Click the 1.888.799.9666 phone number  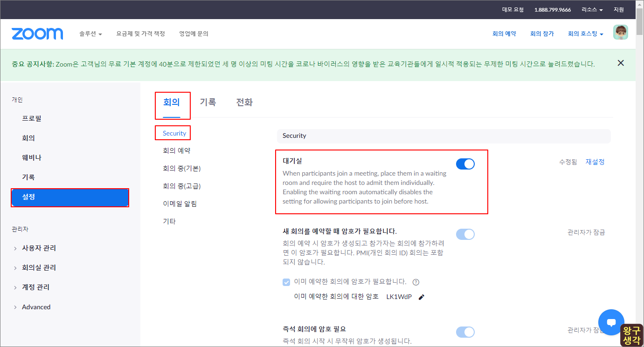(x=553, y=10)
